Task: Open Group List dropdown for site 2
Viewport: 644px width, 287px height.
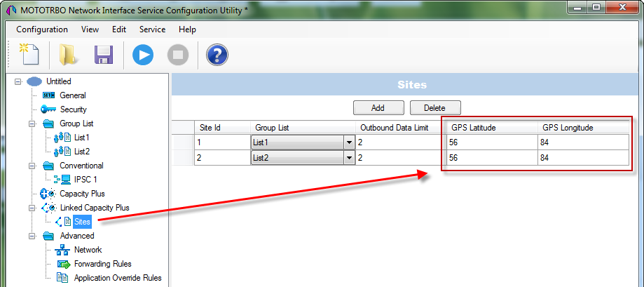Action: tap(349, 158)
